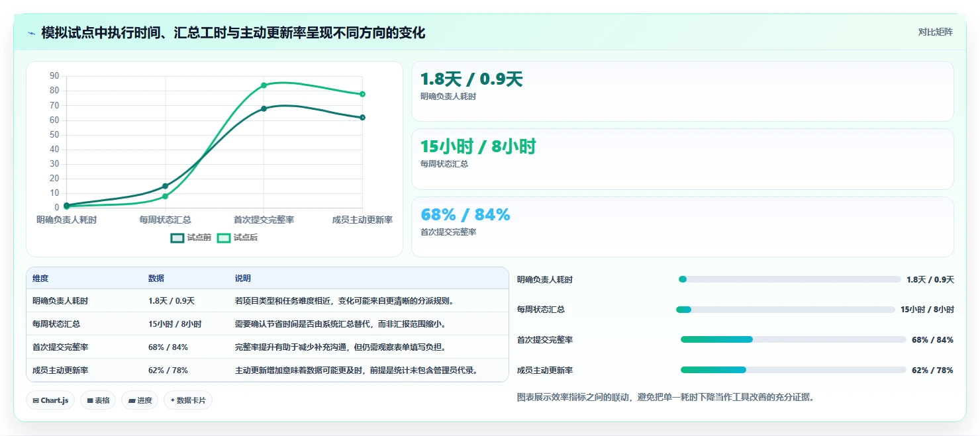Click table cell 15小时 / 8小时
This screenshot has height=436, width=980.
click(175, 324)
